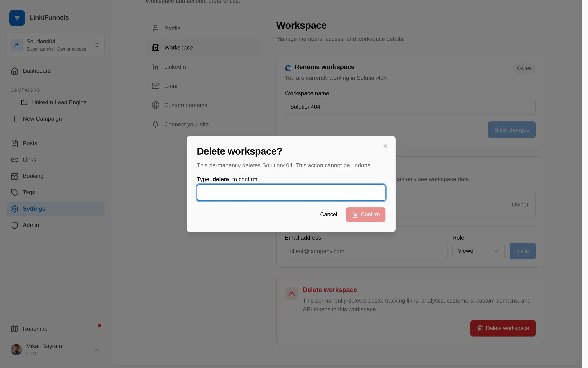The width and height of the screenshot is (588, 368).
Task: Click the LinkedIn Lead Engine folder icon
Action: point(24,102)
